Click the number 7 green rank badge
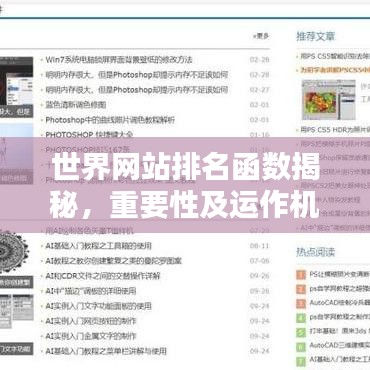This screenshot has width=370, height=370. (x=301, y=361)
